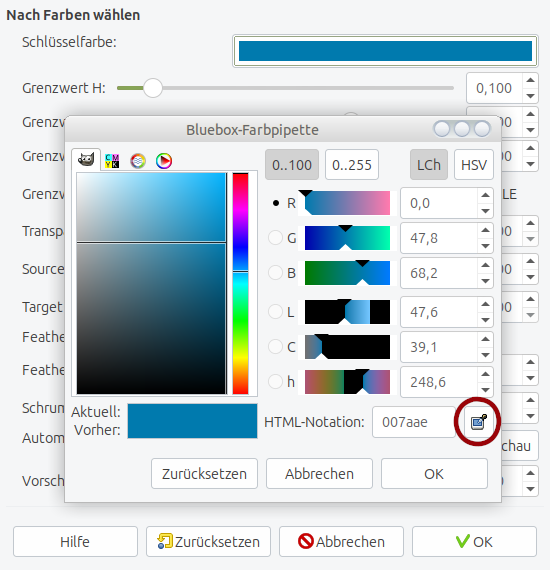
Task: Select the L lightness radio button
Action: click(275, 312)
